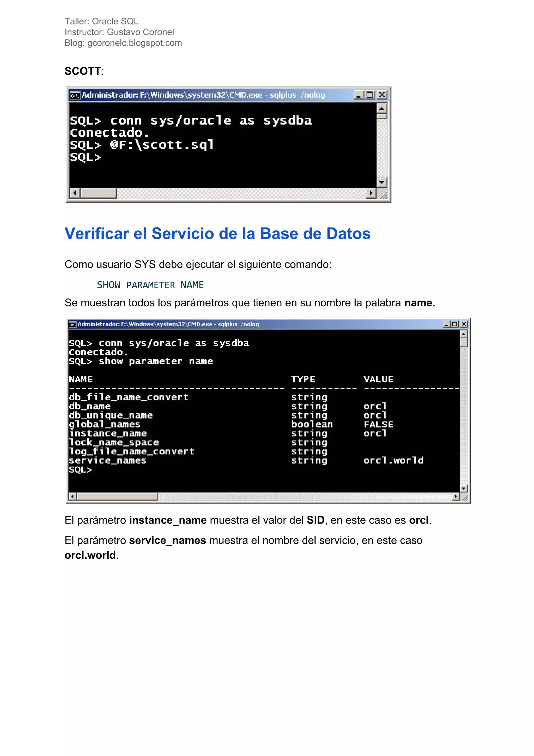
Task: Click the 'SHOW PARAMETER NAME' code line
Action: coord(150,285)
